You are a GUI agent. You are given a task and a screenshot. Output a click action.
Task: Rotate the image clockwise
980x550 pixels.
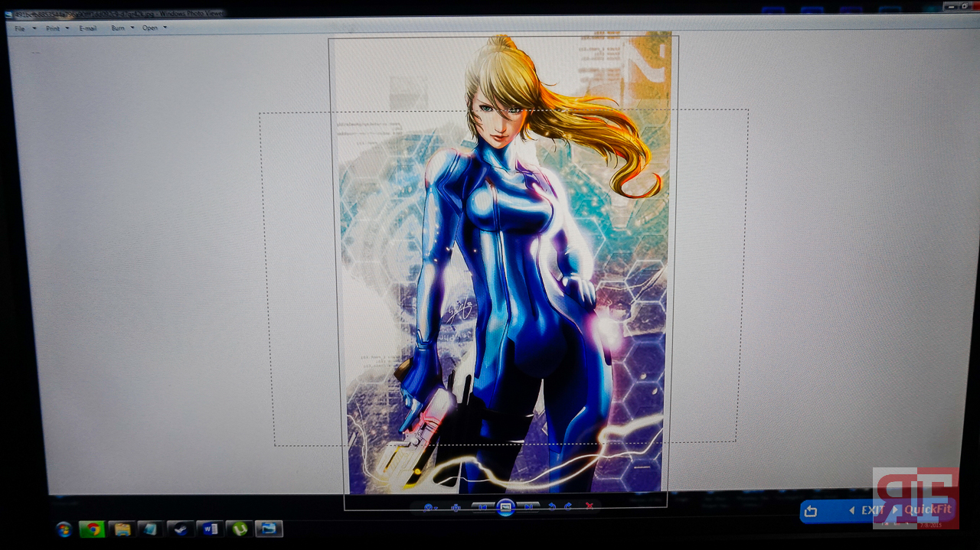(x=568, y=506)
